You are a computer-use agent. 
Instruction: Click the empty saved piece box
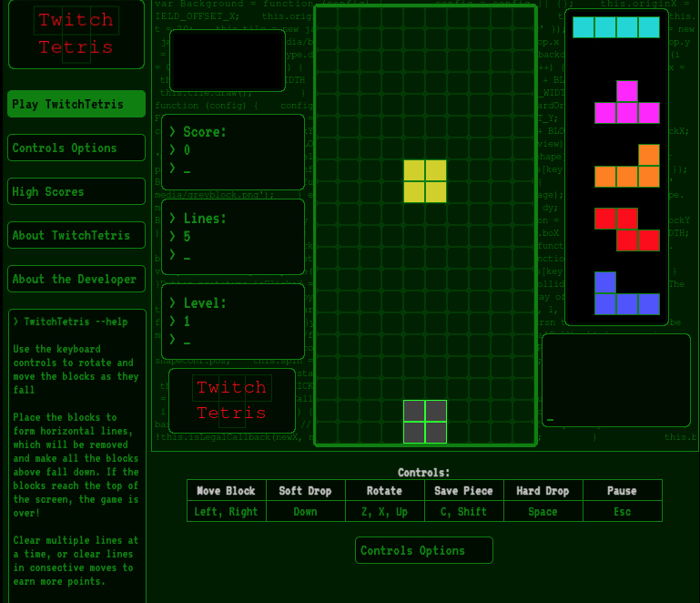coord(228,61)
